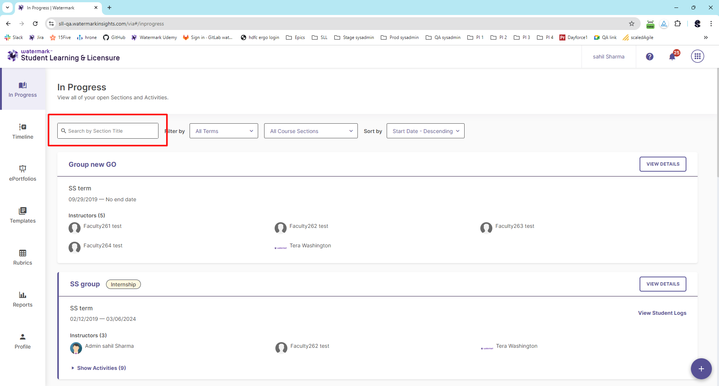Open the notifications bell
719x386 pixels.
[x=672, y=57]
